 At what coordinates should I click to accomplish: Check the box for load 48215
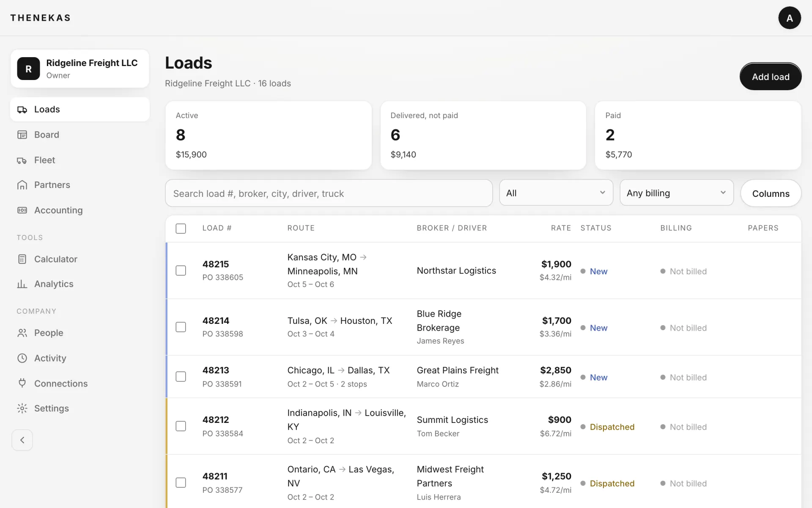click(181, 271)
